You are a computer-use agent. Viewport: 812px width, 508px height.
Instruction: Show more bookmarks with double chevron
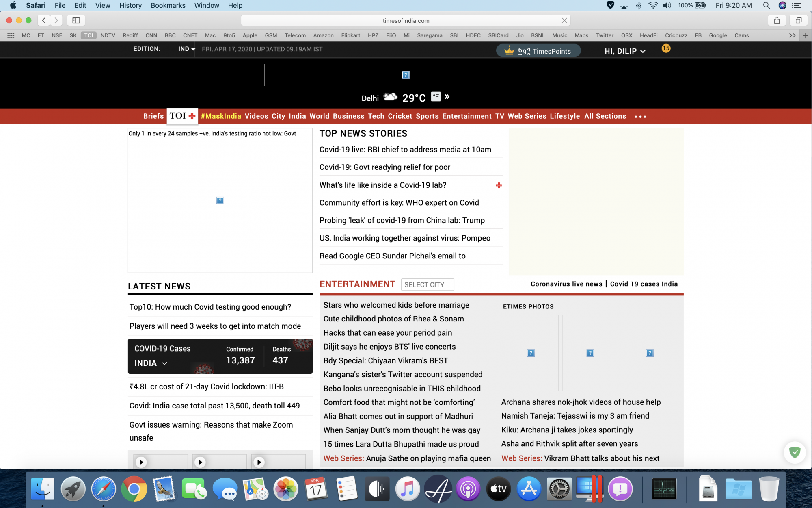792,35
